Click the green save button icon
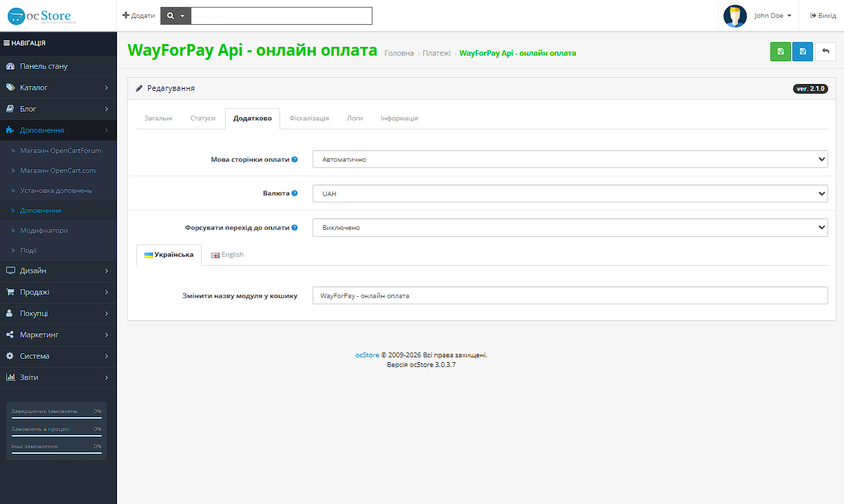 (x=781, y=52)
